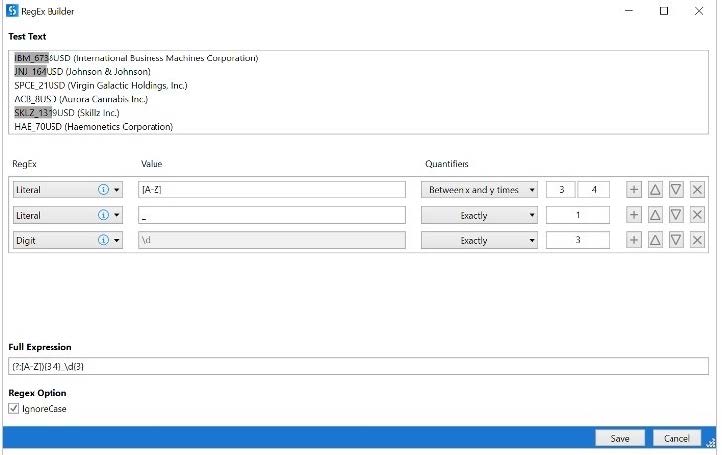Close the RegEx Builder window
Screen dimensions: 722x455
coord(699,11)
